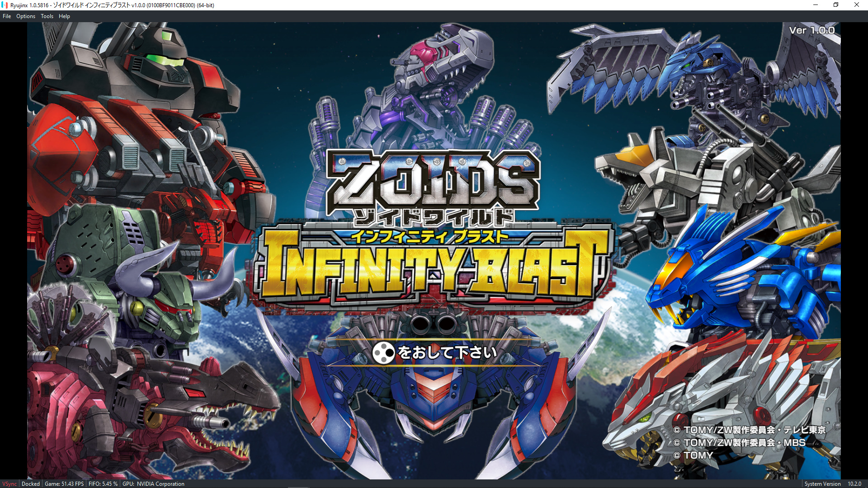The image size is (868, 488).
Task: Minimize the Ryujinx window
Action: coord(816,5)
